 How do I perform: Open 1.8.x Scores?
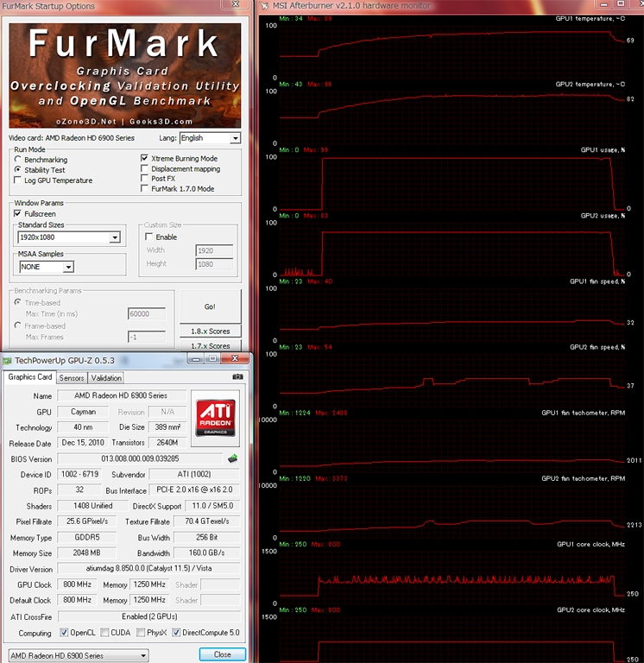[210, 331]
